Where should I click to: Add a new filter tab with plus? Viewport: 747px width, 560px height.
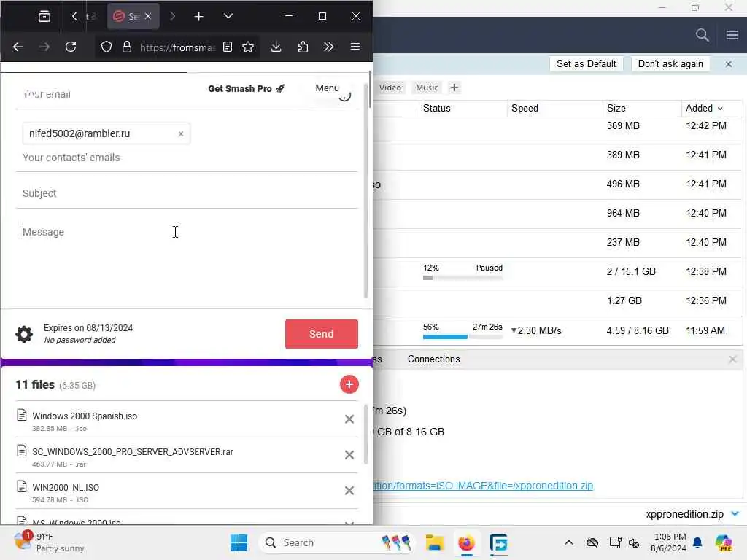tap(454, 87)
